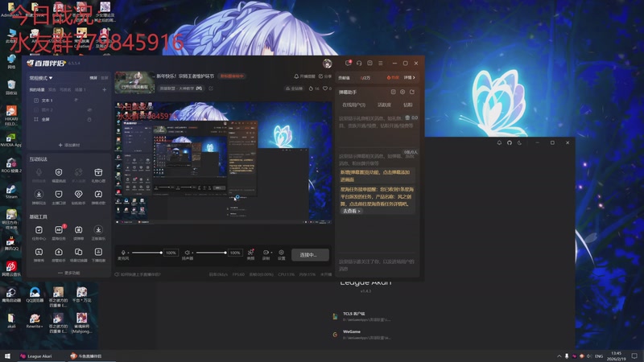644x362 pixels.
Task: Switch to 横屏 landscape mode
Action: click(93, 78)
